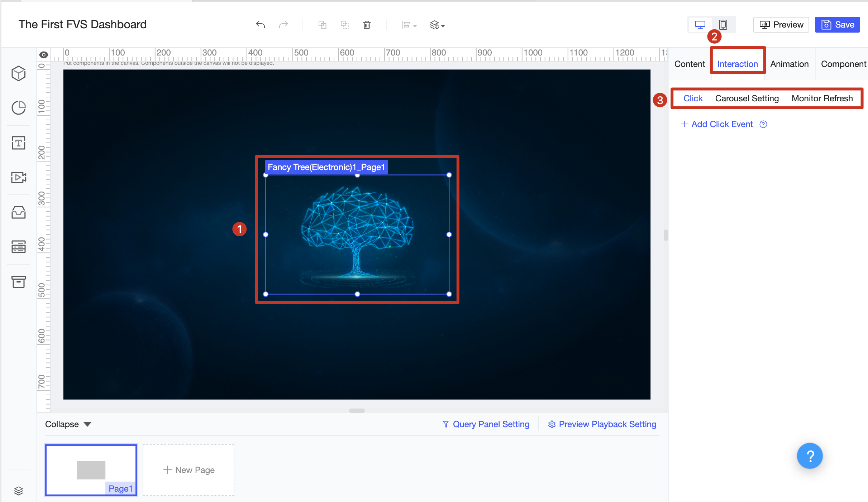The height and width of the screenshot is (502, 868).
Task: Click the redo arrow icon
Action: pyautogui.click(x=283, y=25)
